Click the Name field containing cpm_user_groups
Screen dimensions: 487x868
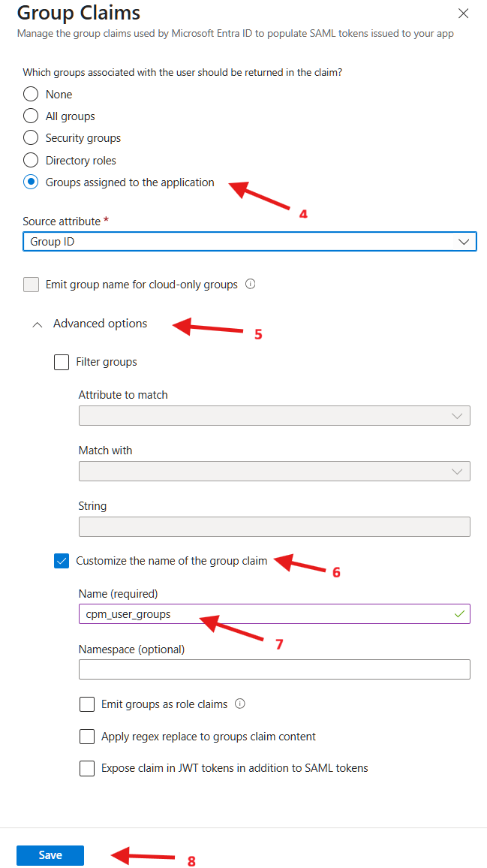275,614
